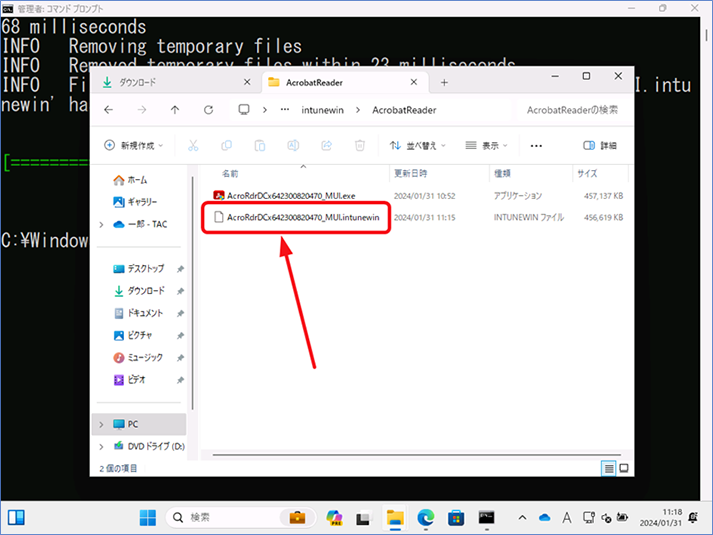This screenshot has width=713, height=535.
Task: Add a new Explorer tab
Action: tap(444, 82)
